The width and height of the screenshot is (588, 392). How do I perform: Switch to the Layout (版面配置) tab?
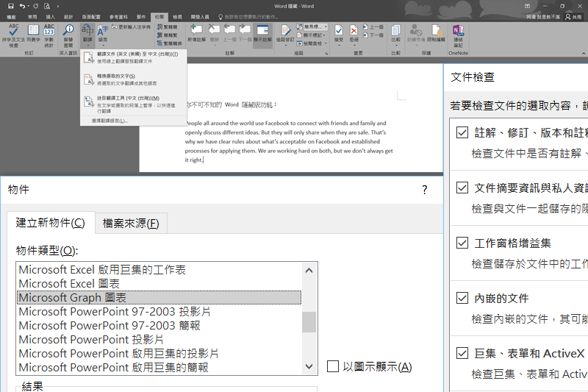pyautogui.click(x=91, y=17)
